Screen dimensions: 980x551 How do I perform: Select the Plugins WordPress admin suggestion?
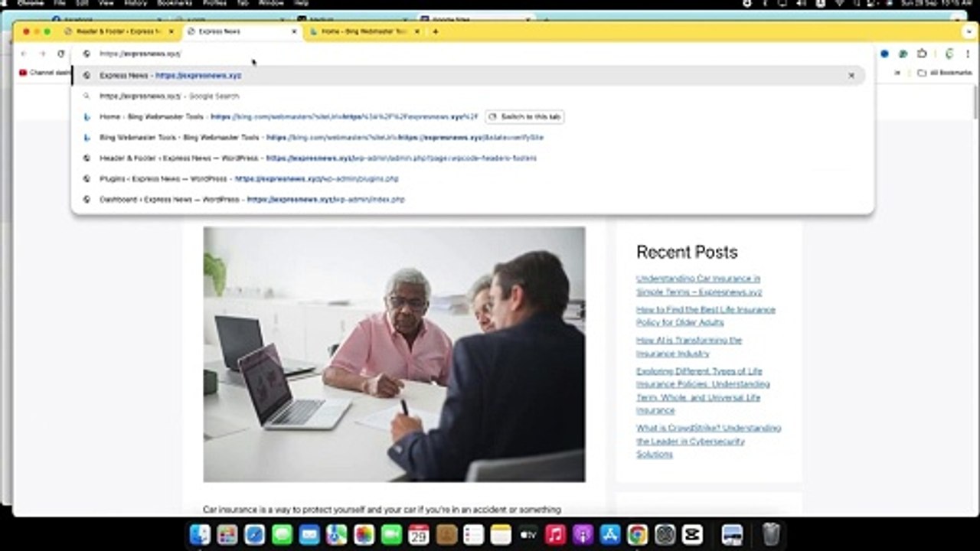click(x=249, y=179)
